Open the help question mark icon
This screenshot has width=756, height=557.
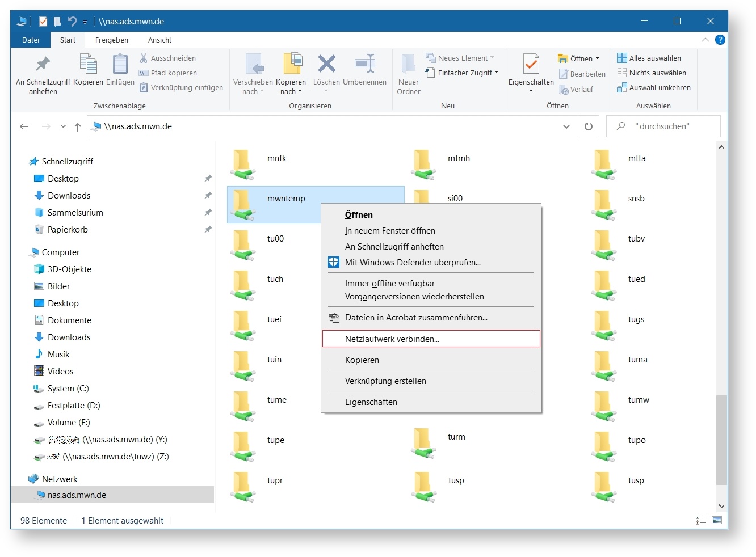point(720,40)
